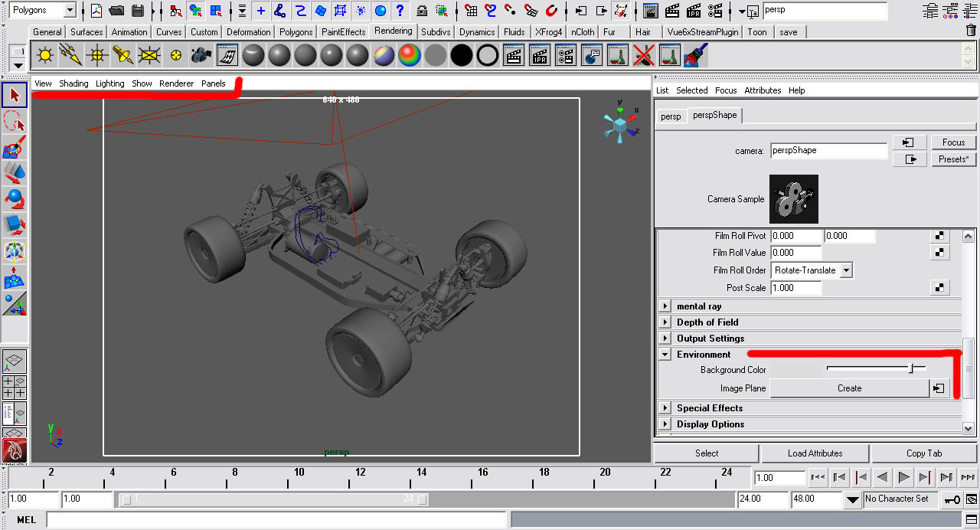Click the Presets* button
Image resolution: width=980 pixels, height=530 pixels.
coord(953,159)
